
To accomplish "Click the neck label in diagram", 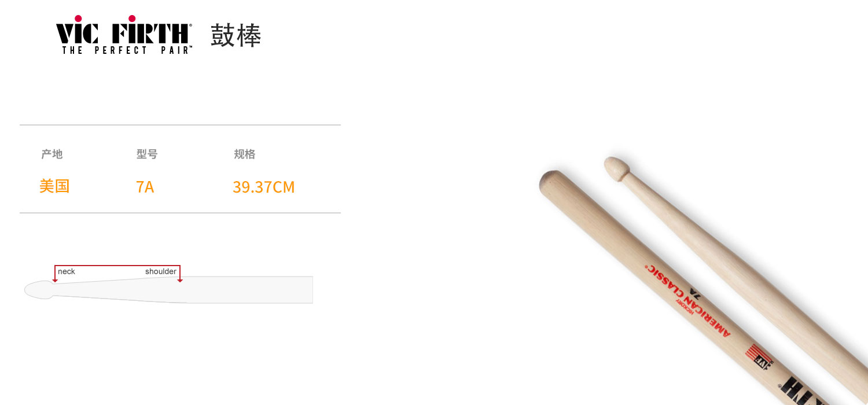I will [x=67, y=271].
